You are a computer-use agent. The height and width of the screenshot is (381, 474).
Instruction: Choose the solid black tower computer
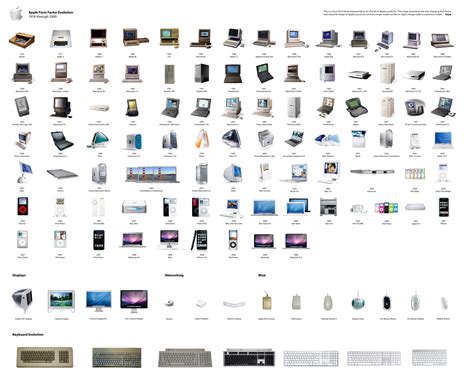coord(202,73)
